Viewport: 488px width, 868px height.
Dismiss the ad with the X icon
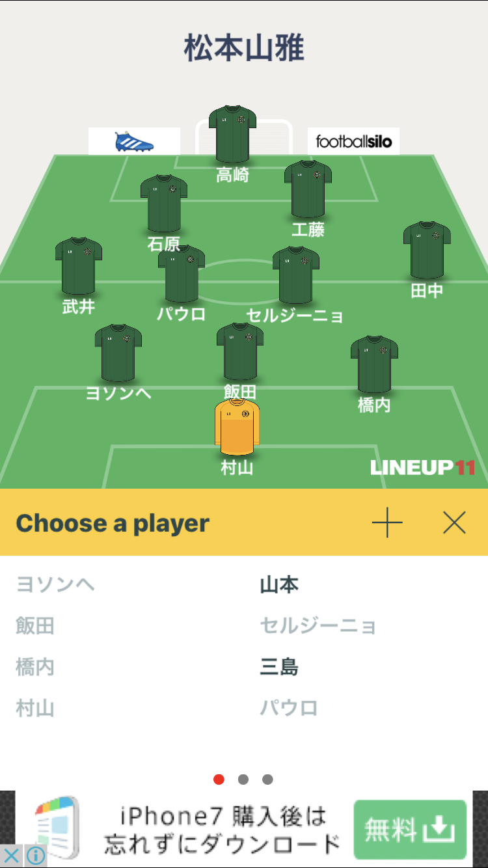pos(11,855)
